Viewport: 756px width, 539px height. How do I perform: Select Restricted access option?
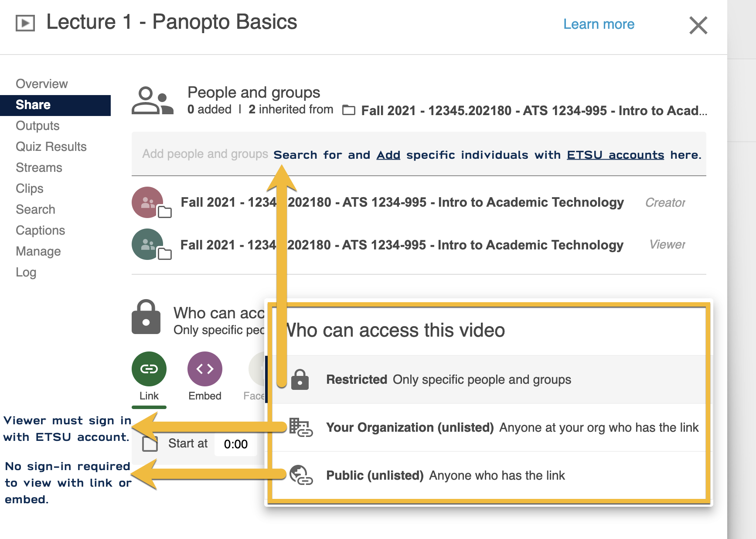pos(448,379)
